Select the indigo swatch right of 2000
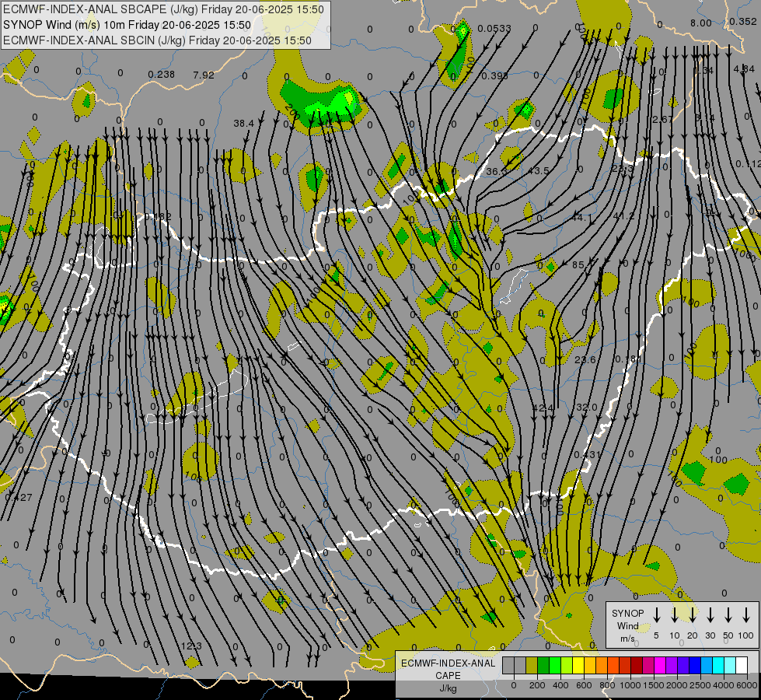 (682, 666)
